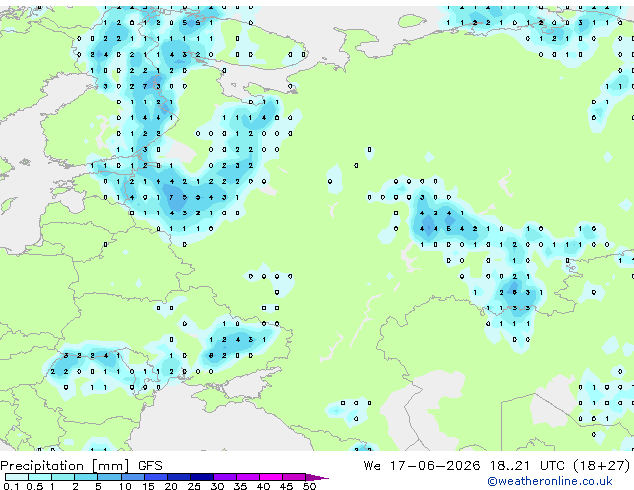Click the 'Precipitation [mm] GFS' title text
This screenshot has height=490, width=634.
(x=81, y=466)
